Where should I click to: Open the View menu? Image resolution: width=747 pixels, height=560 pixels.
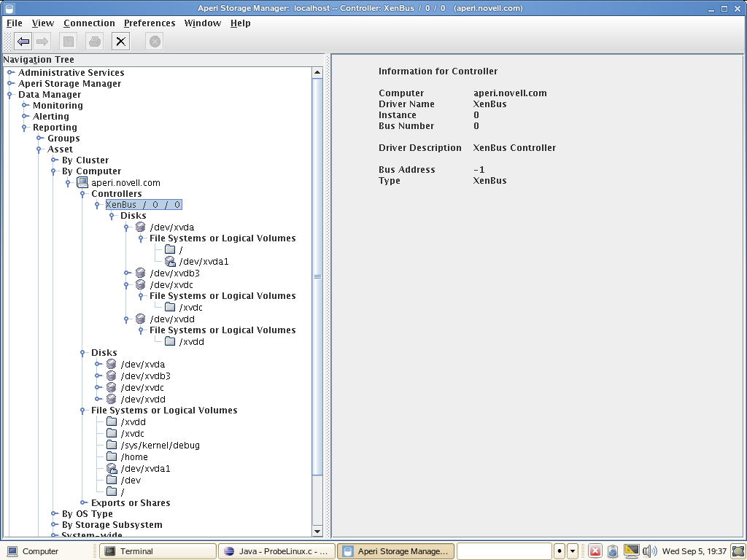[43, 23]
